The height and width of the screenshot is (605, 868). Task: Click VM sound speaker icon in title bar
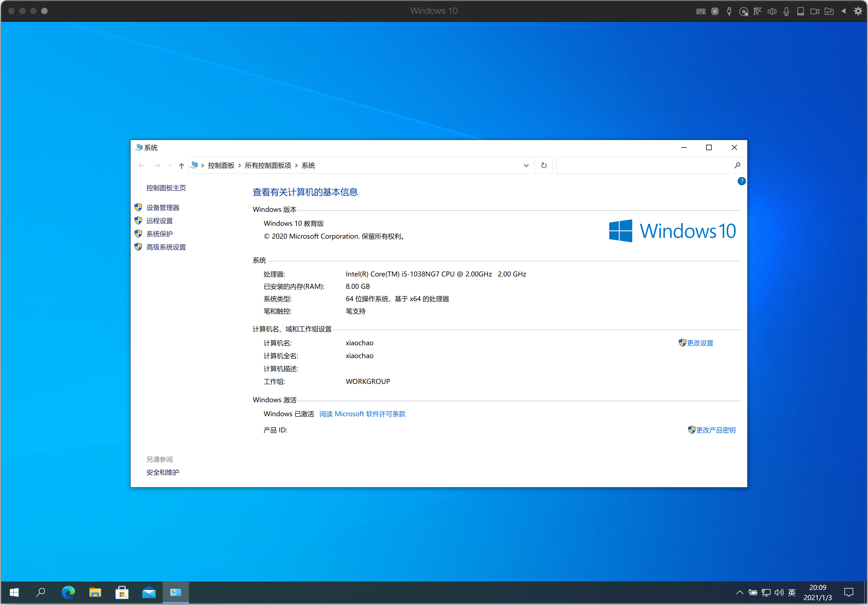click(x=772, y=11)
